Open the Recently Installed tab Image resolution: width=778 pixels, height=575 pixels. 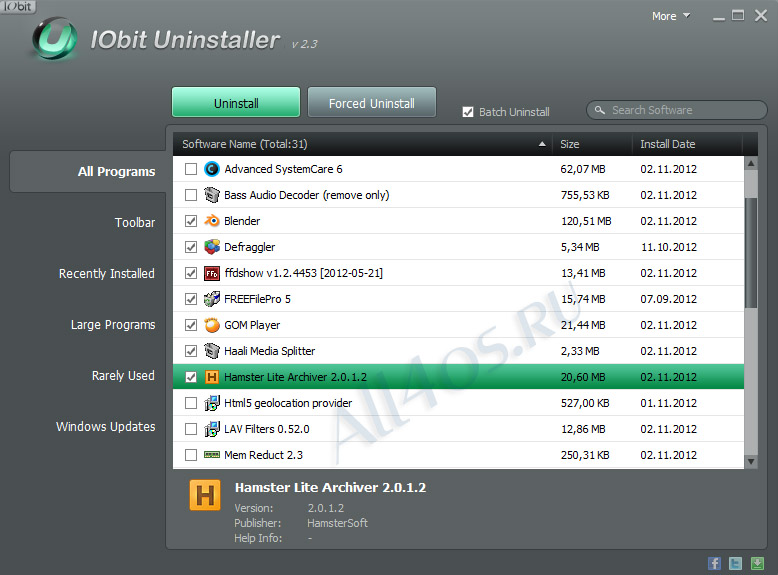click(107, 274)
